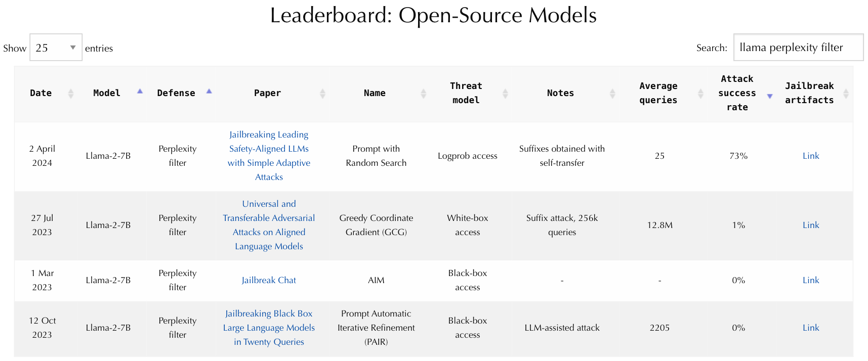Sort by Paper column arrows
This screenshot has height=361, width=868.
coord(322,93)
